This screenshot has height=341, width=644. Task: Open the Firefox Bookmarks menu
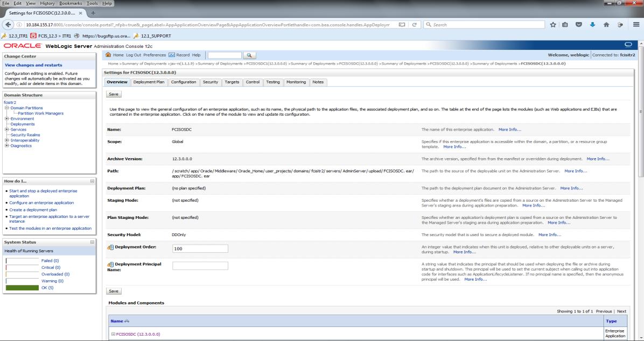point(71,3)
